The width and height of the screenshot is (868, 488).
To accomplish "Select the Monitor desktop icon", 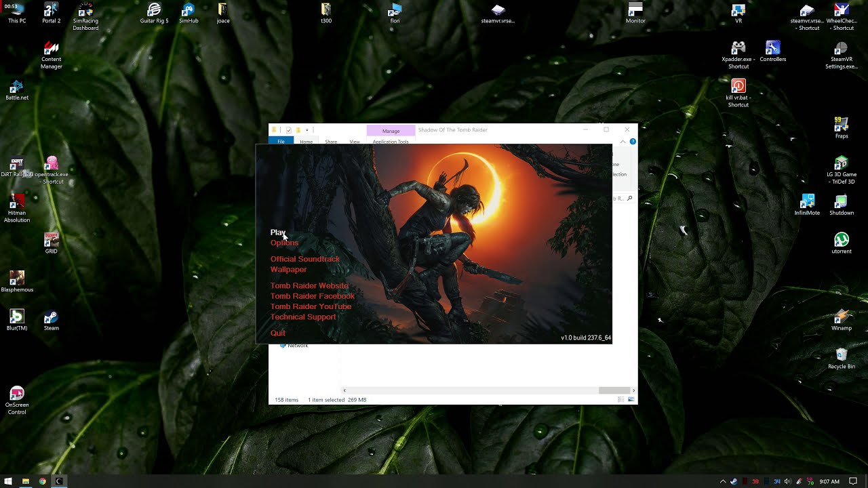I will 635,14.
